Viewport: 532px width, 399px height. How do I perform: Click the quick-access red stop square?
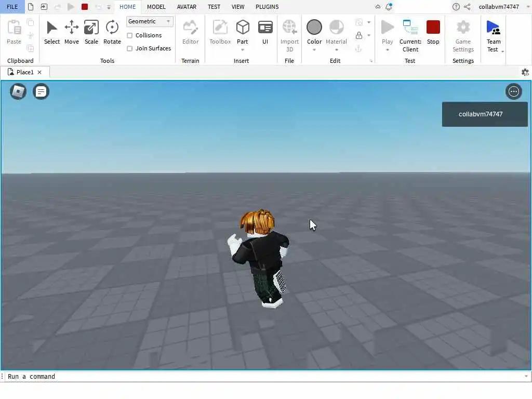85,6
